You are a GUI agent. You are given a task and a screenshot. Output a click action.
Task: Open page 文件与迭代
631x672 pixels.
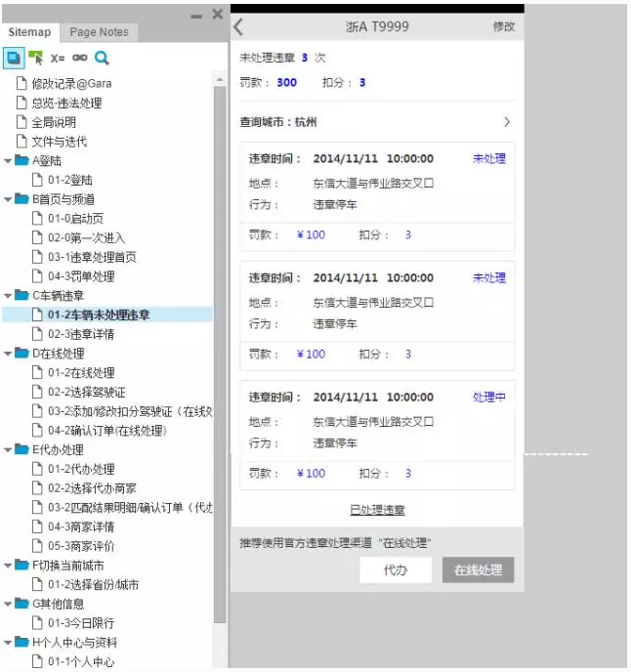point(60,142)
